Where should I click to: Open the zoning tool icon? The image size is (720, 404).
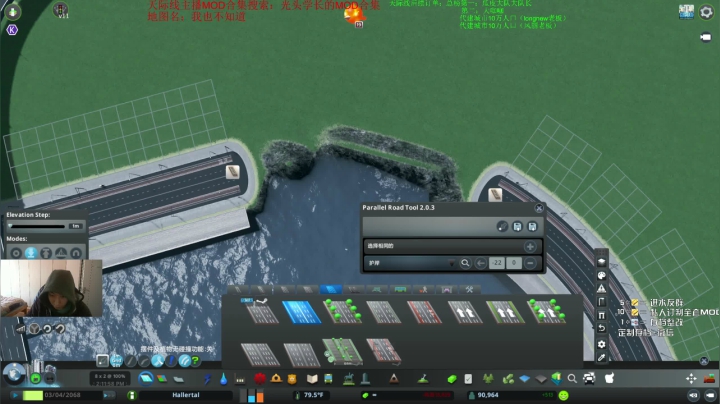point(162,379)
